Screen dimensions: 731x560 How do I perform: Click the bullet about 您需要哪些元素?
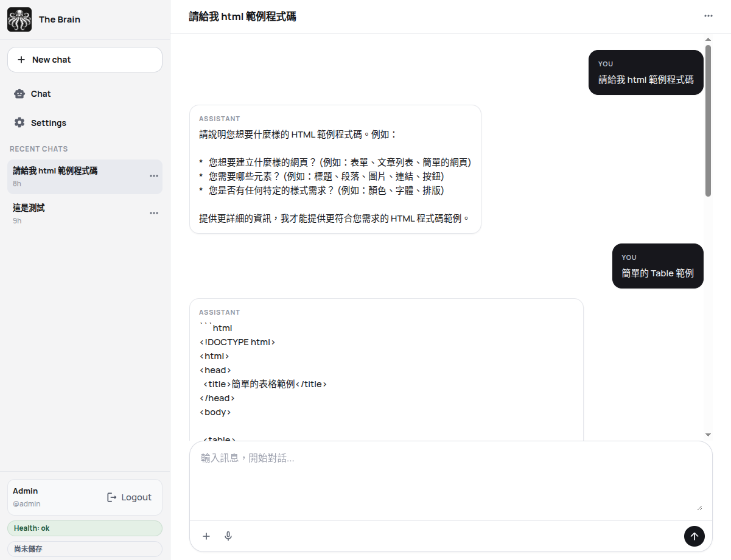[321, 177]
